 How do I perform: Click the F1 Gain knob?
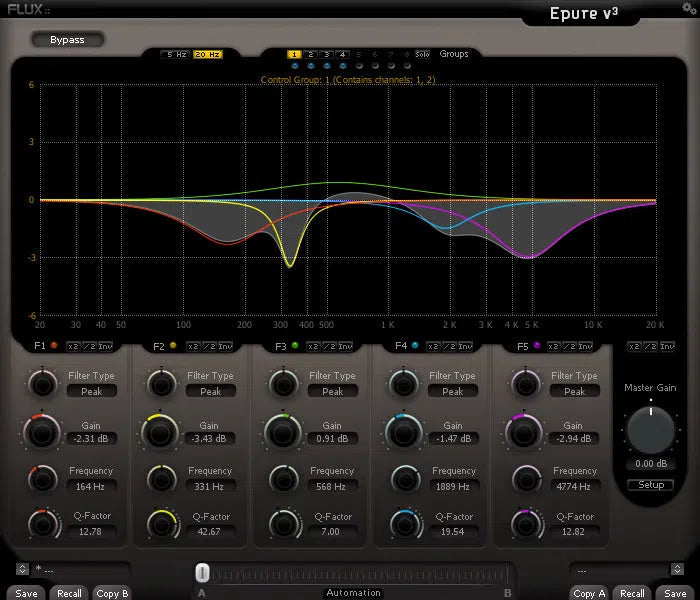tap(41, 431)
